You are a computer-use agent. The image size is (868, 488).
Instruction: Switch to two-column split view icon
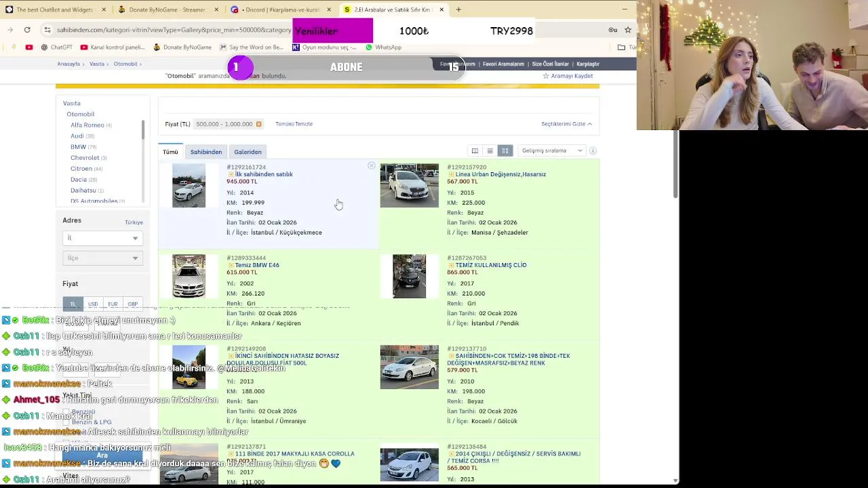pyautogui.click(x=475, y=150)
